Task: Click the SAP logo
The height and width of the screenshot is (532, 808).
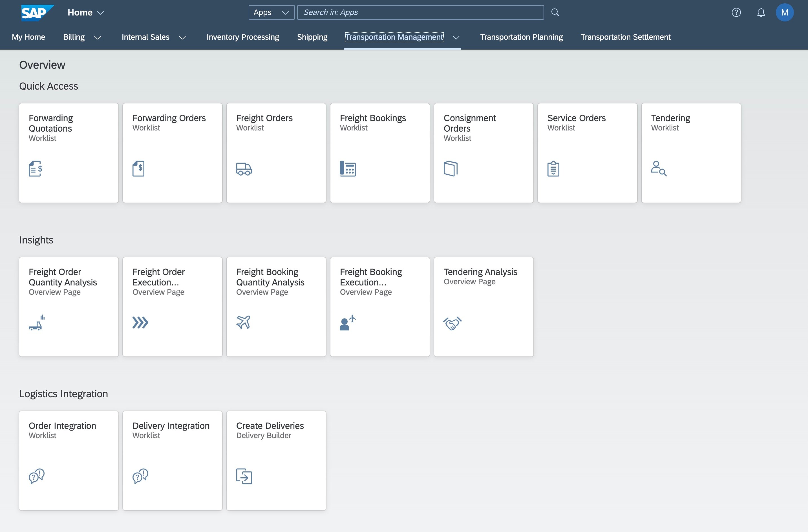Action: tap(37, 12)
